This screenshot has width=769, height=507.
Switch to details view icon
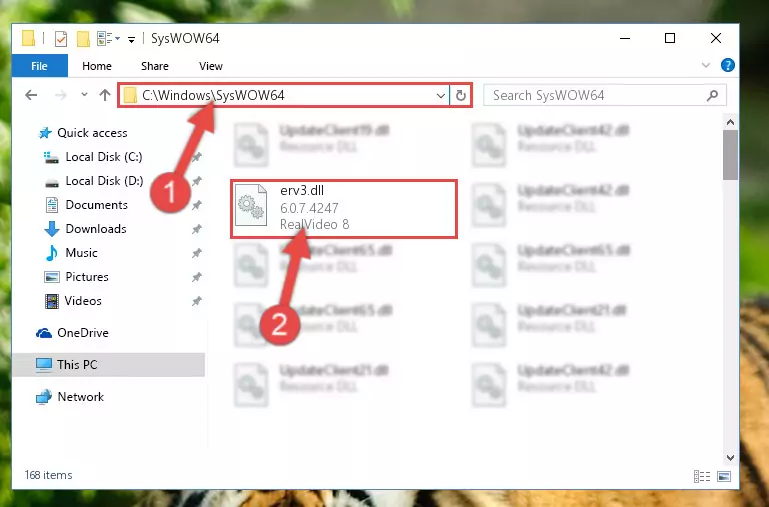702,476
